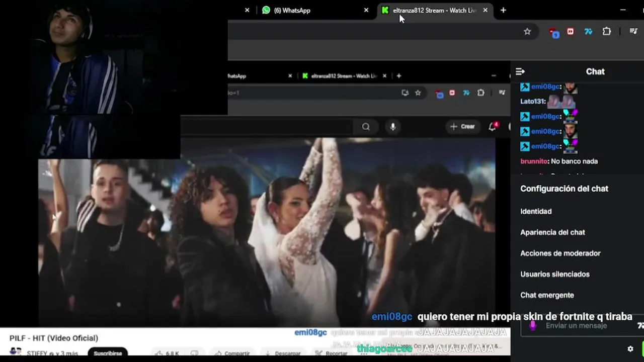This screenshot has width=644, height=362.
Task: Click the Recortar button under the video
Action: coord(331,353)
